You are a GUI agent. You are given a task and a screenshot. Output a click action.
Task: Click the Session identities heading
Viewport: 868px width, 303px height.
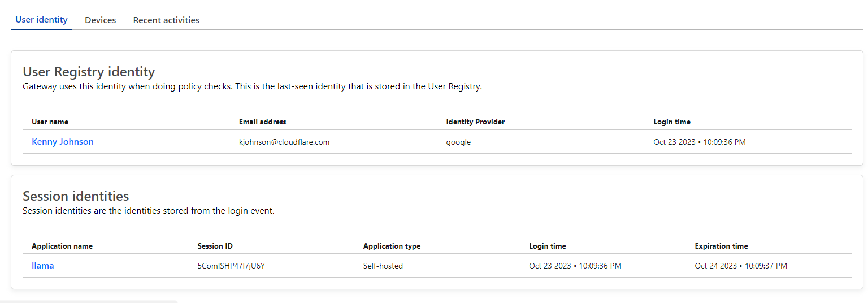pyautogui.click(x=76, y=196)
